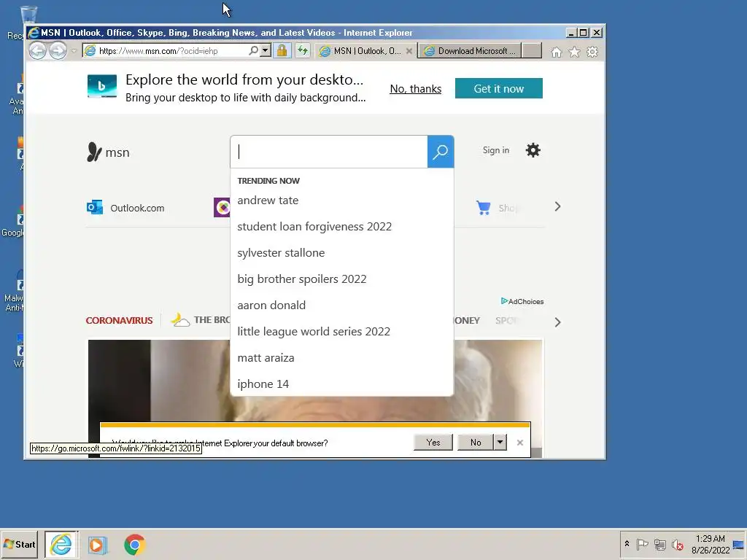This screenshot has height=560, width=747.
Task: Expand news categories with right chevron
Action: pyautogui.click(x=558, y=322)
